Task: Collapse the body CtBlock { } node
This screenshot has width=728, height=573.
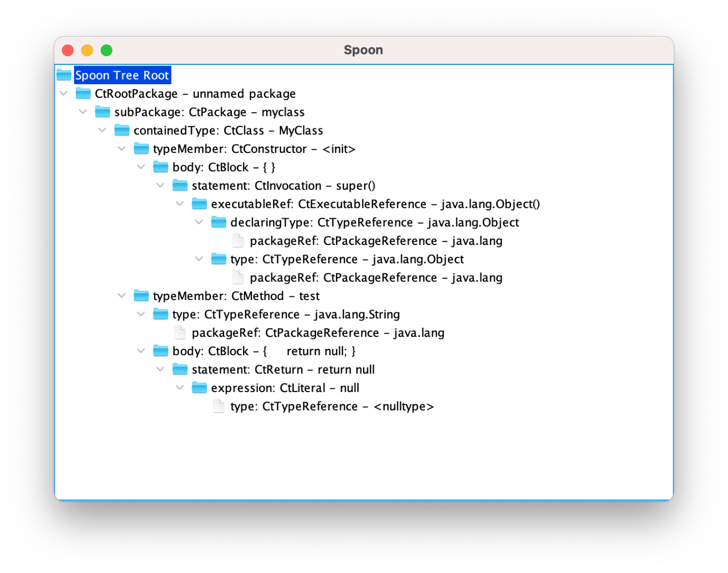Action: (x=141, y=167)
